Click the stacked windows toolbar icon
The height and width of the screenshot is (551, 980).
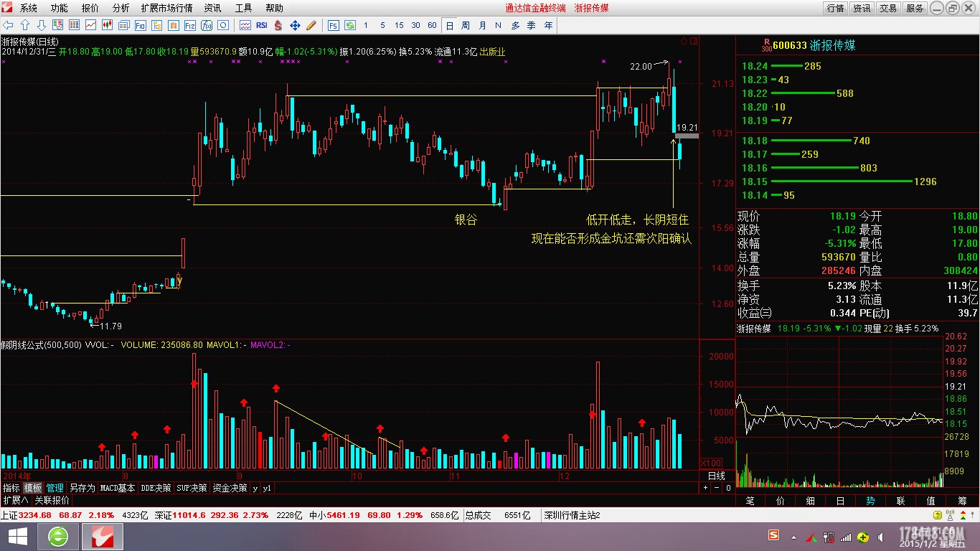(x=123, y=25)
